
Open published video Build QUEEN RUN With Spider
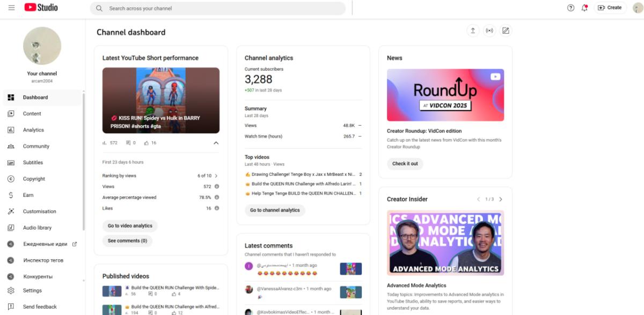pyautogui.click(x=161, y=291)
